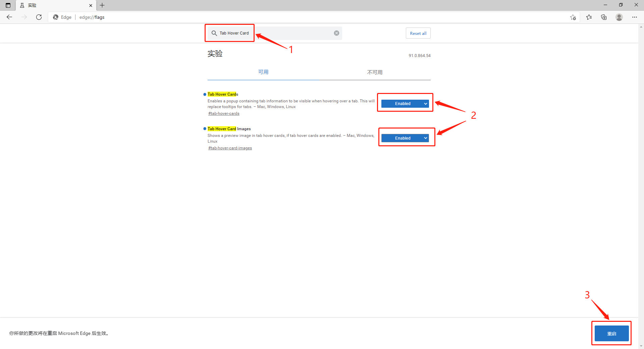Screen dimensions: 644x349
Task: Open the user profile avatar
Action: (619, 17)
